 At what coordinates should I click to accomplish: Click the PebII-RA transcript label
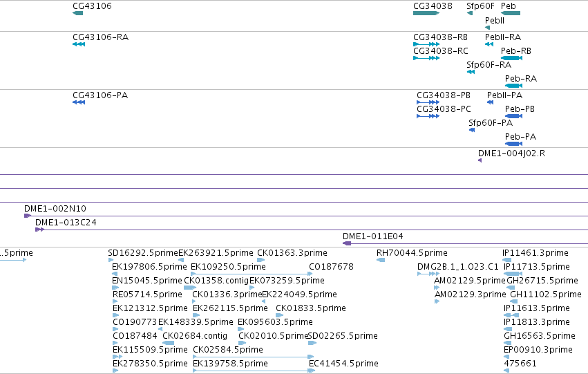click(503, 37)
